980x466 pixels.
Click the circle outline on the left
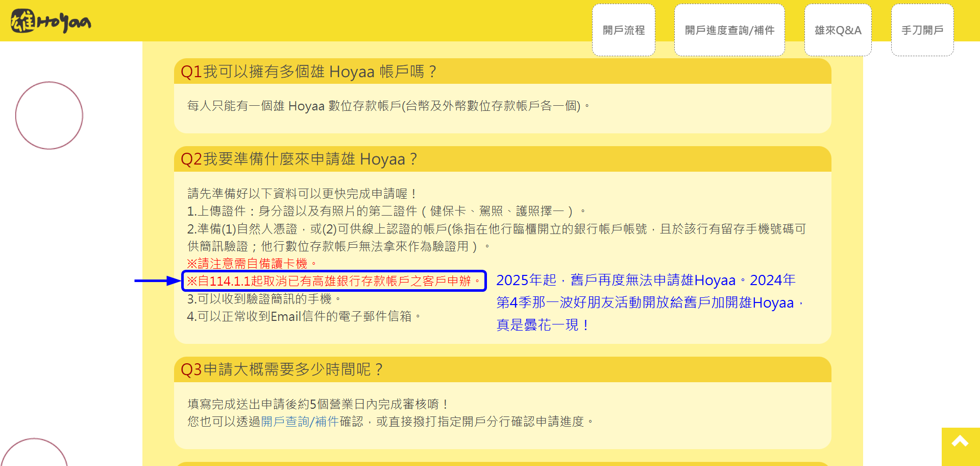coord(49,115)
